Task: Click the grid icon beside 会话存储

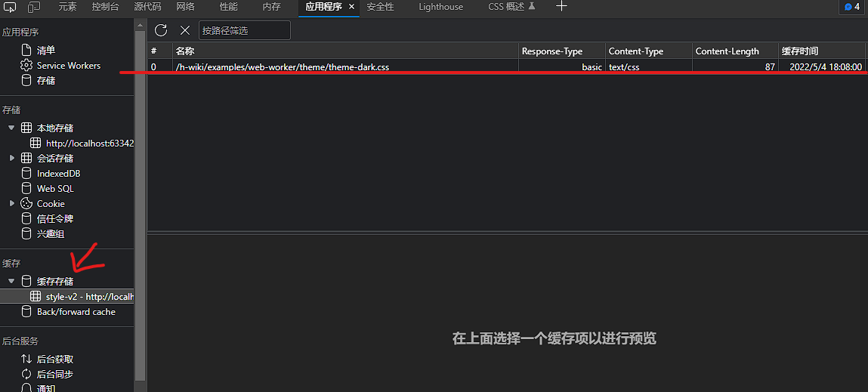Action: 26,159
